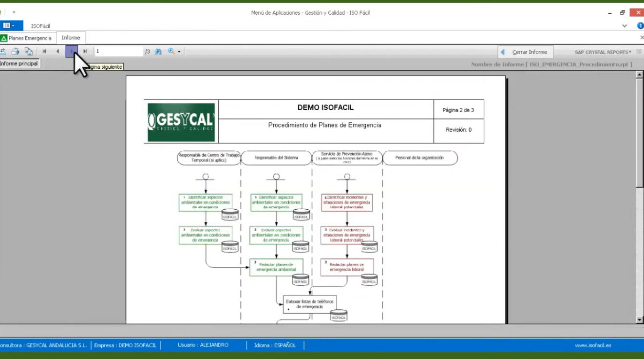Click the 'Página 2 de 3' cell
This screenshot has height=359, width=644.
coord(458,110)
